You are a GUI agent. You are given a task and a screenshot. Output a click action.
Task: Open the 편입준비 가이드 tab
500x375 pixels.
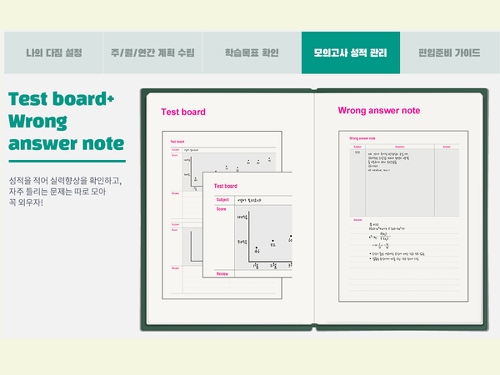coord(450,53)
